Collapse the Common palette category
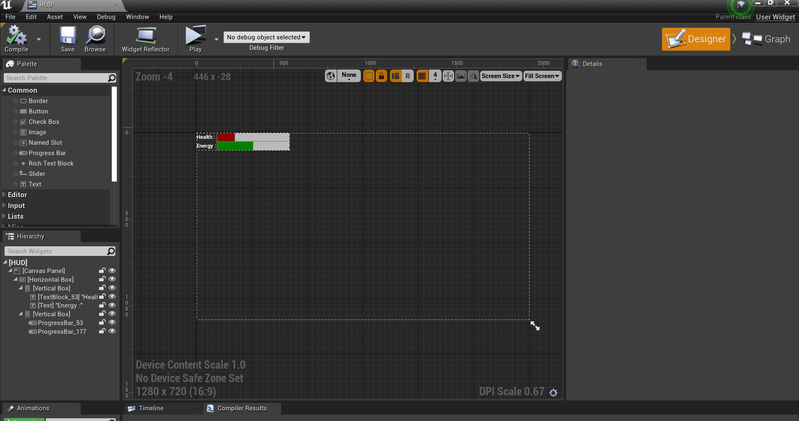 coord(5,90)
